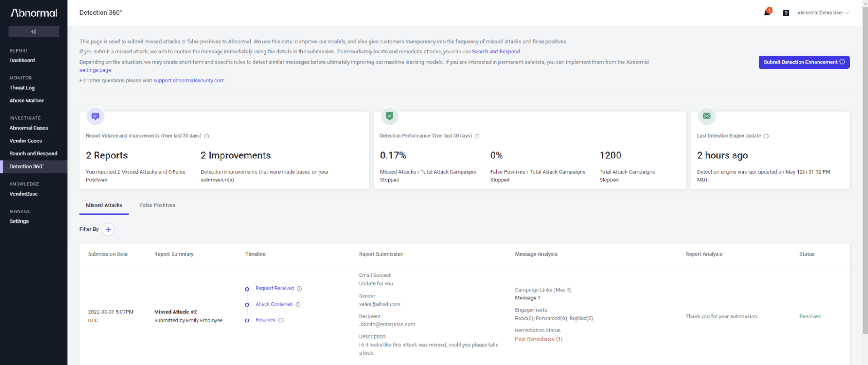Open Dashboard in the sidebar
This screenshot has width=868, height=365.
click(22, 60)
